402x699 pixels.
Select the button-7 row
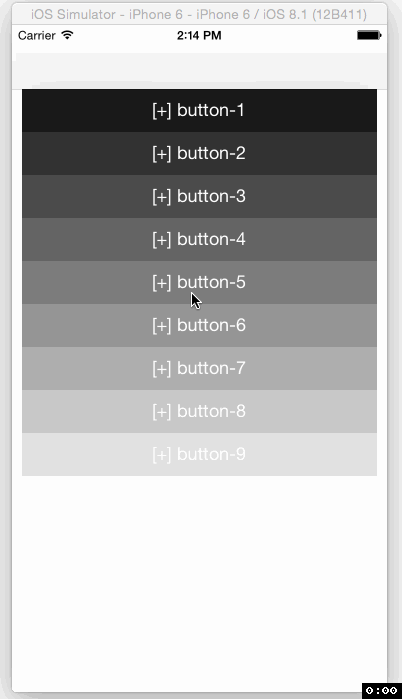(199, 368)
